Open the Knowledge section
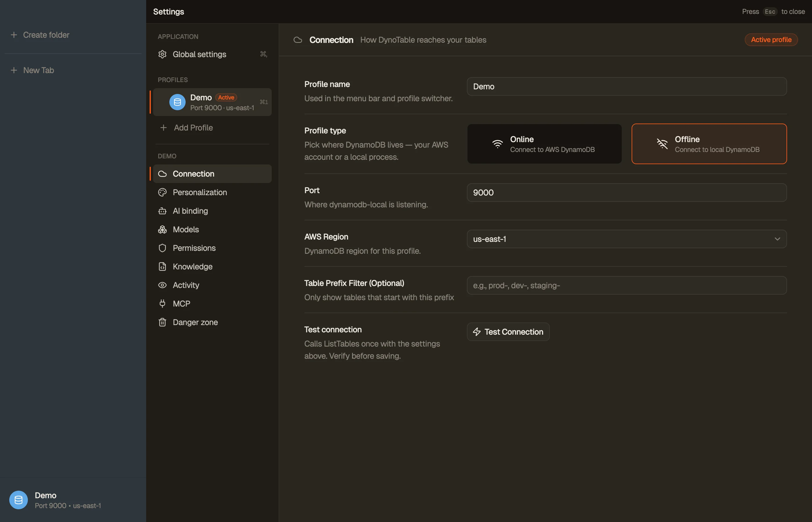 tap(212, 267)
